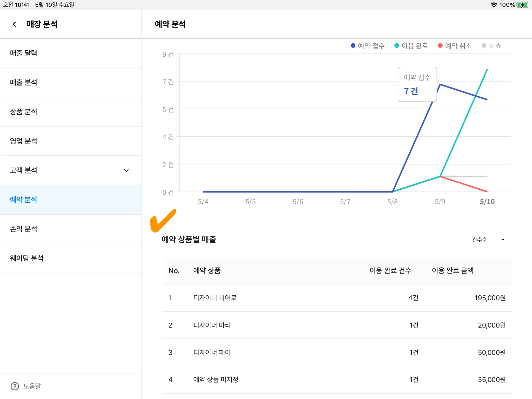This screenshot has width=532, height=399.
Task: Click the 도움말 help link
Action: click(32, 386)
